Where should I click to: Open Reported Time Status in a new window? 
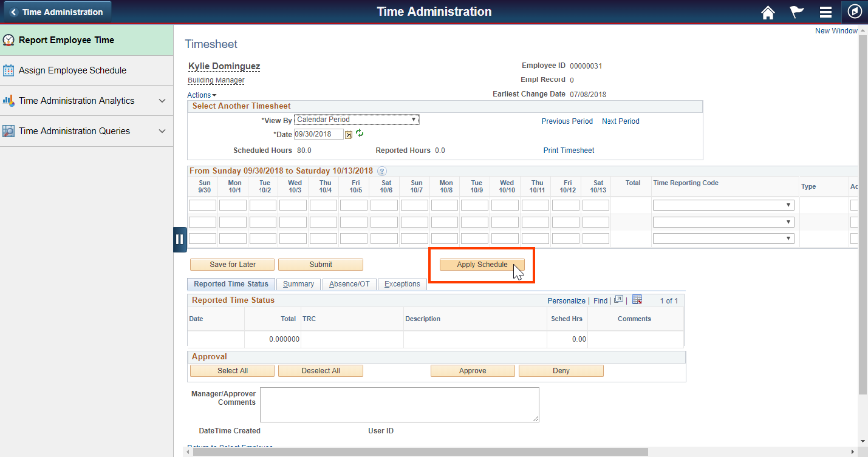(x=618, y=299)
